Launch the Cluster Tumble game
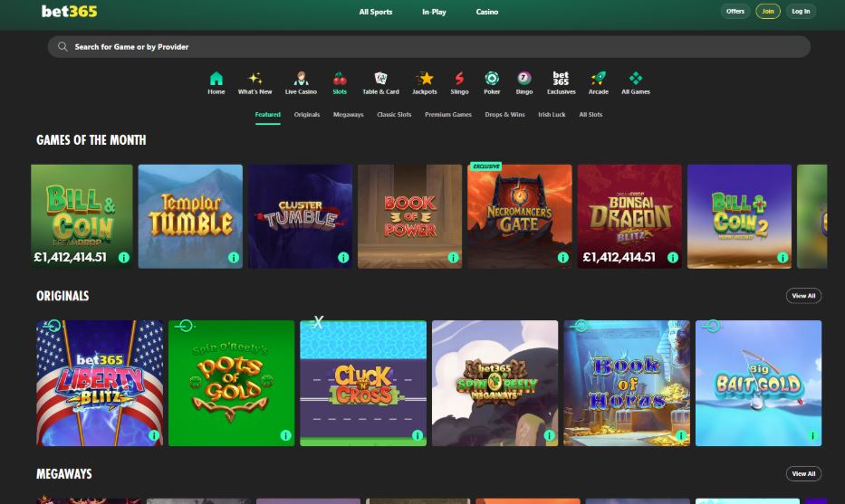The width and height of the screenshot is (845, 504). [300, 216]
